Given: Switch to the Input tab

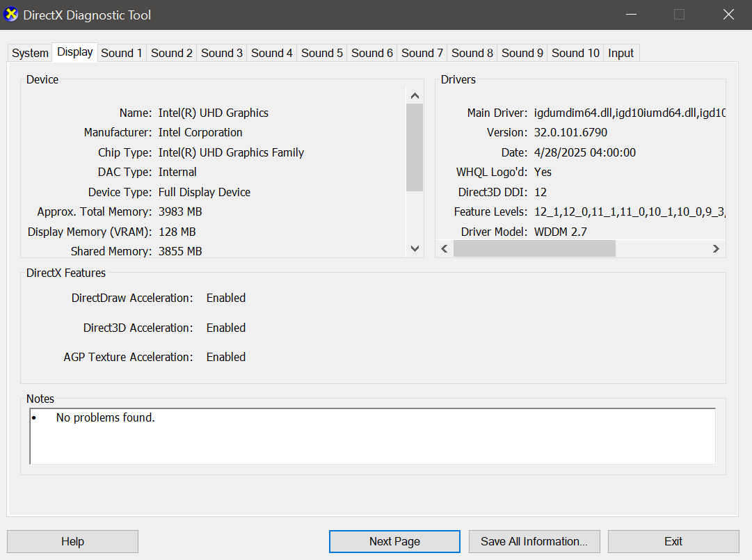Looking at the screenshot, I should click(x=621, y=54).
